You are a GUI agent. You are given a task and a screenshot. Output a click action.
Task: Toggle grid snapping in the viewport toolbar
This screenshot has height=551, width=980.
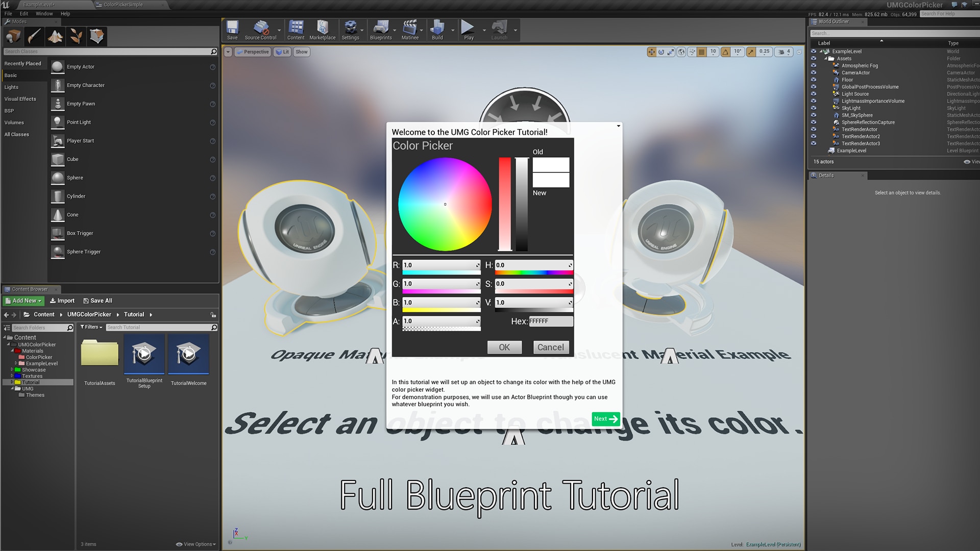click(701, 52)
